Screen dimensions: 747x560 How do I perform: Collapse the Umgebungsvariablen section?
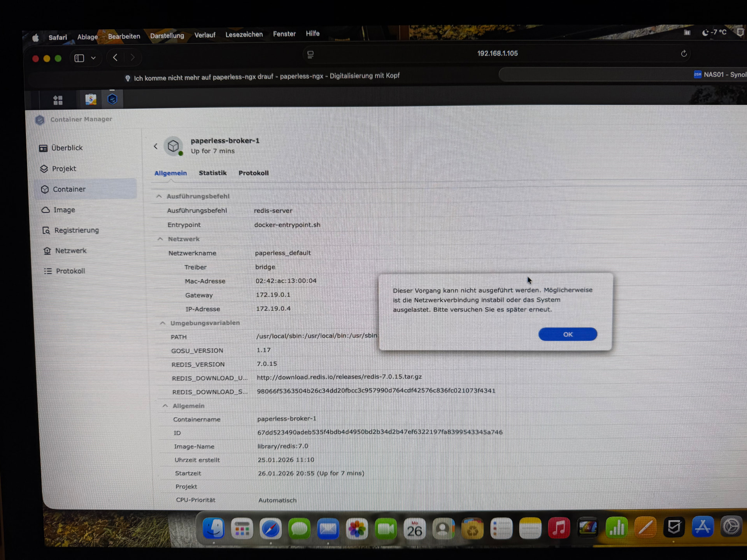[163, 323]
